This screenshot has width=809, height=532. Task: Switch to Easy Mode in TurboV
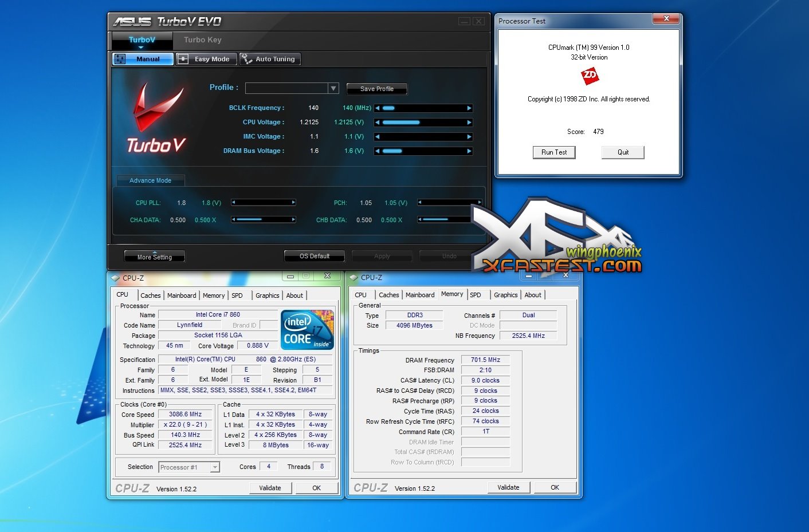pos(206,59)
